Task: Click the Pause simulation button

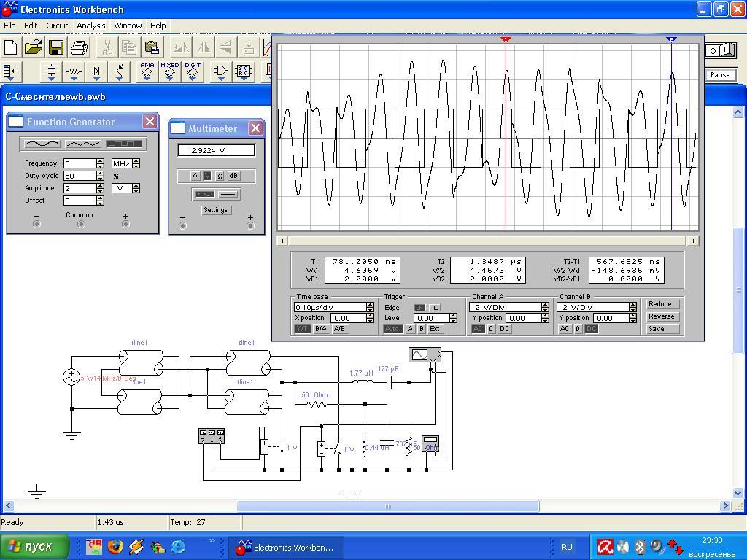Action: 720,75
